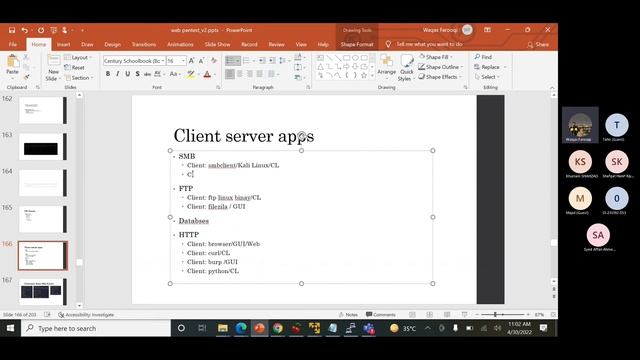The image size is (640, 360).
Task: Toggle Underline formatting
Action: pyautogui.click(x=127, y=74)
